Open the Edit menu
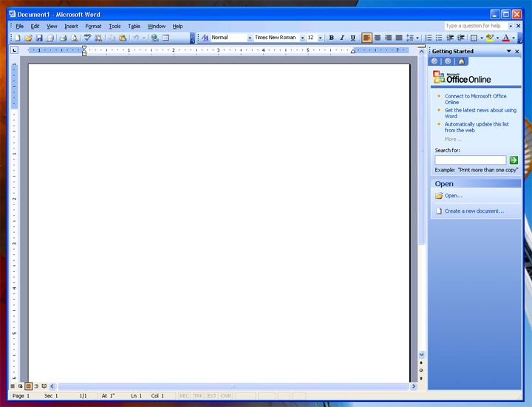The width and height of the screenshot is (532, 407). [x=35, y=26]
